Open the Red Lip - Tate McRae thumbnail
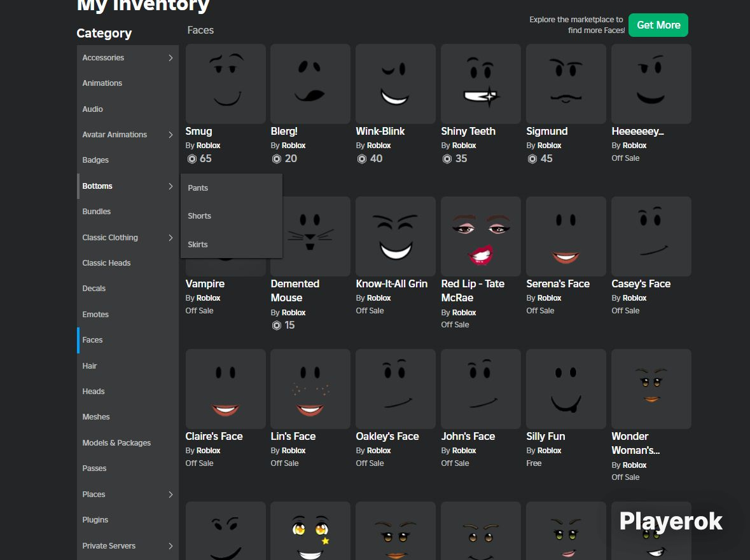Image resolution: width=750 pixels, height=560 pixels. (481, 236)
